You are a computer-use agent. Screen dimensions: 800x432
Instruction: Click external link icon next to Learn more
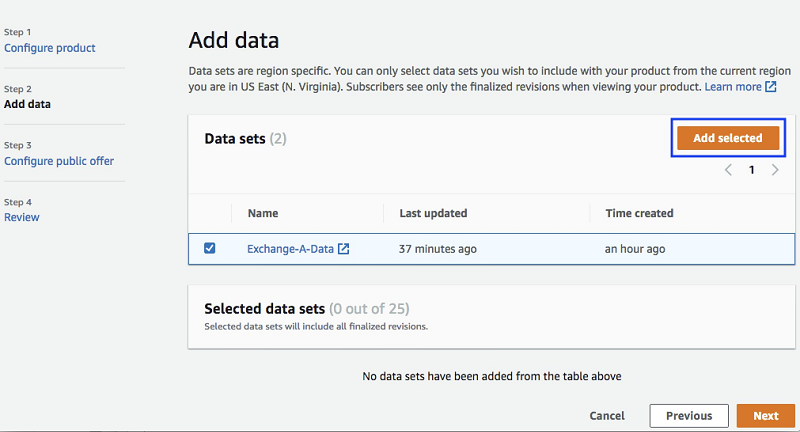click(771, 87)
